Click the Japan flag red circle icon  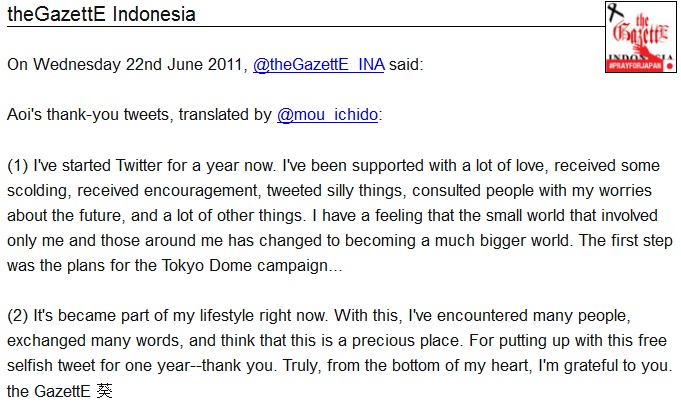pos(669,64)
